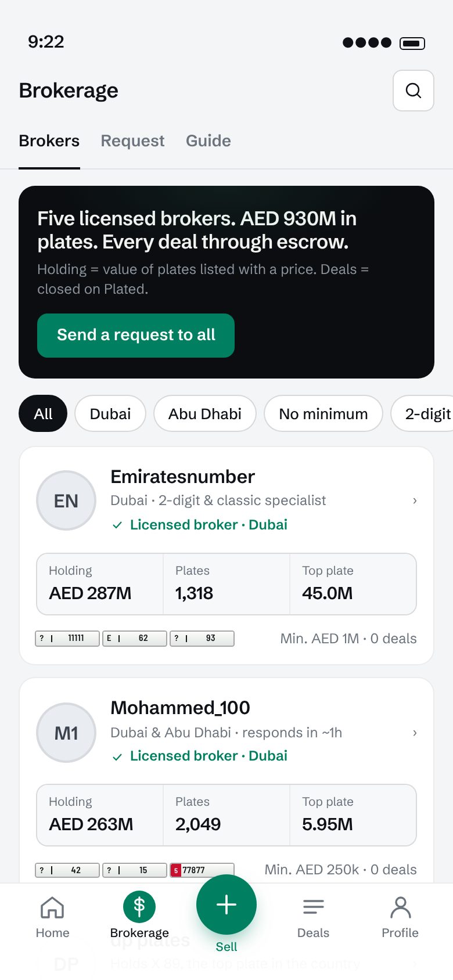
Task: Switch to the Guide tab
Action: click(x=208, y=141)
